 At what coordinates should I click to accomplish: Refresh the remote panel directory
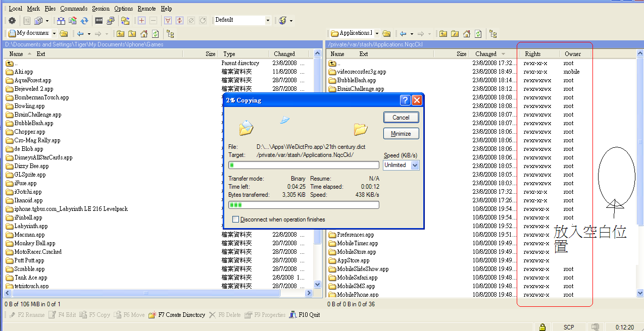[478, 34]
